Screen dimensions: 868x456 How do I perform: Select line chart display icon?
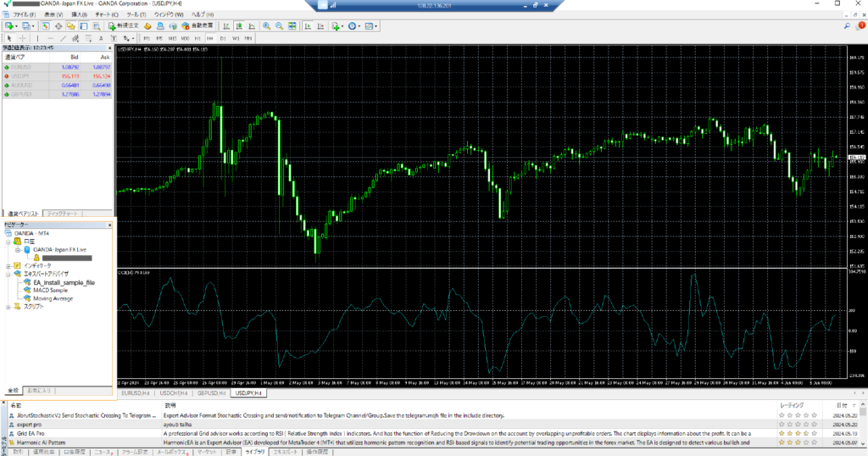(252, 26)
